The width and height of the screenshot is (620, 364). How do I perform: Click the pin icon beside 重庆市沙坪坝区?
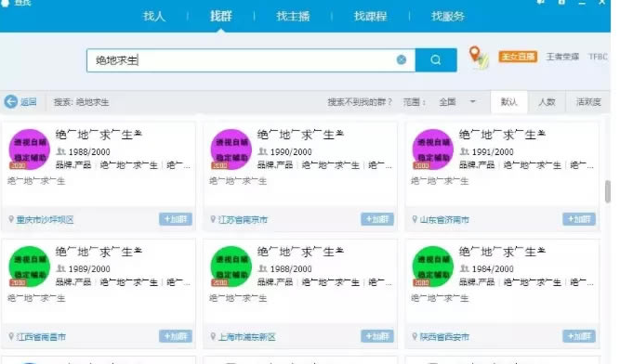(11, 219)
